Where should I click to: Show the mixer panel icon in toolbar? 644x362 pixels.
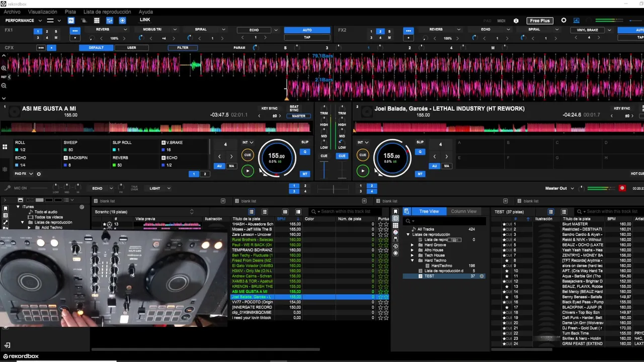[x=110, y=21]
